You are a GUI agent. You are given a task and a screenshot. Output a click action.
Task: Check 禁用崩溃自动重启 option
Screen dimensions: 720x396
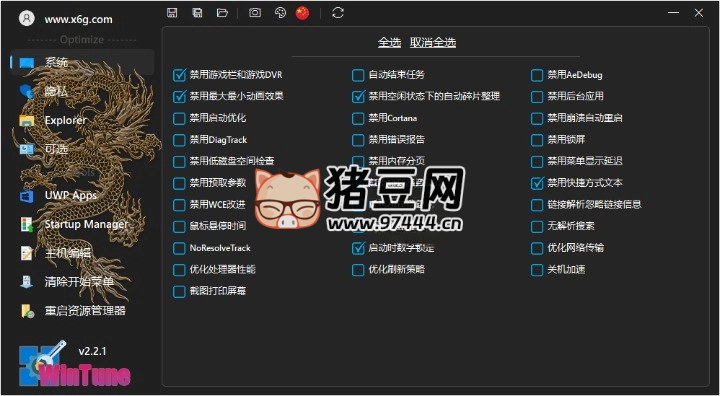(x=537, y=118)
